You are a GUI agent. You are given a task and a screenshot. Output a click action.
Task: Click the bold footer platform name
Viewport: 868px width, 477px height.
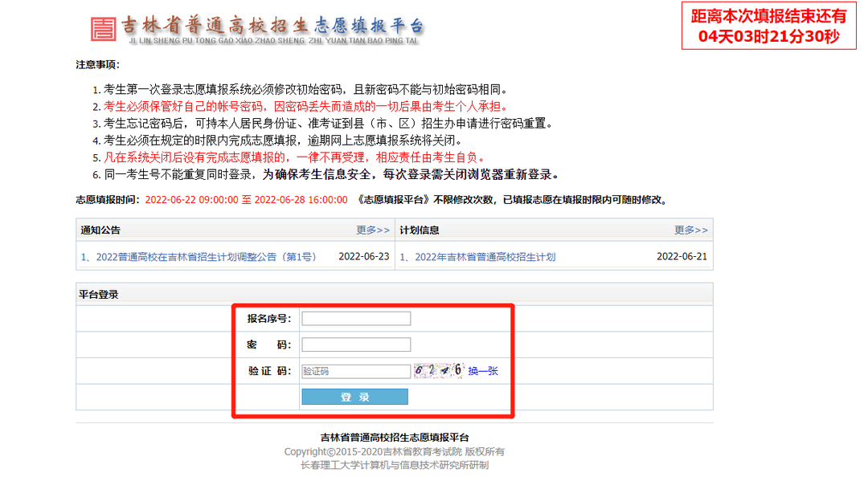point(394,438)
